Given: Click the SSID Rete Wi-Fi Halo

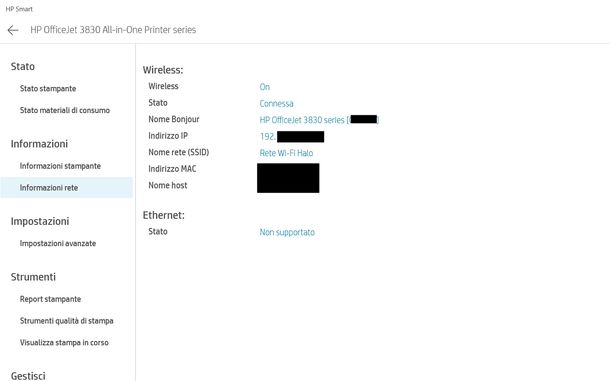Looking at the screenshot, I should click(286, 153).
